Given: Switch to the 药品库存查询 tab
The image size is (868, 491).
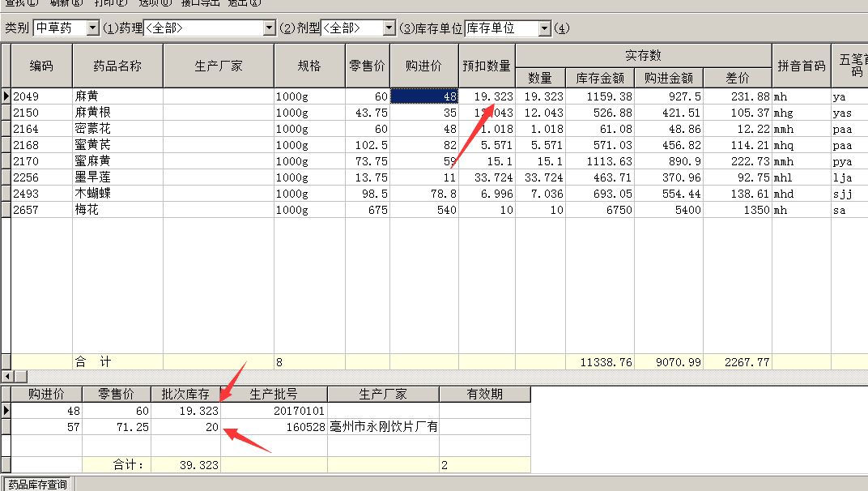Looking at the screenshot, I should 37,484.
